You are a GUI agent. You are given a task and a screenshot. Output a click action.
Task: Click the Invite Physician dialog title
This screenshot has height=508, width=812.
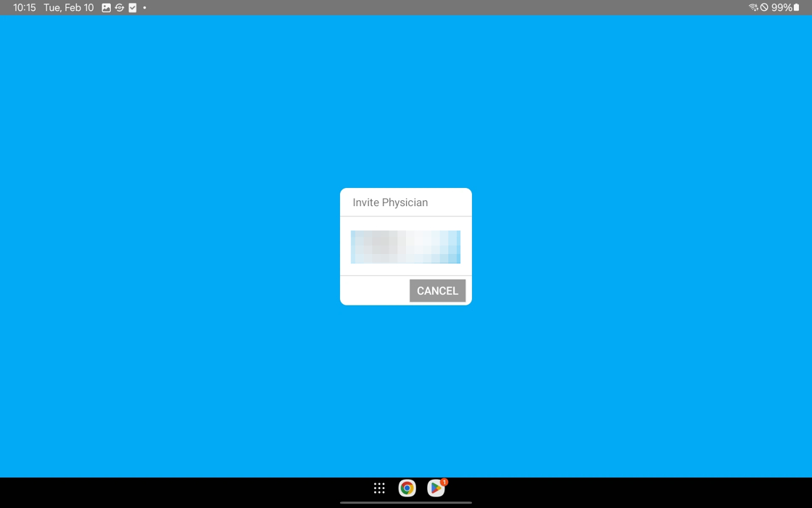pos(390,202)
